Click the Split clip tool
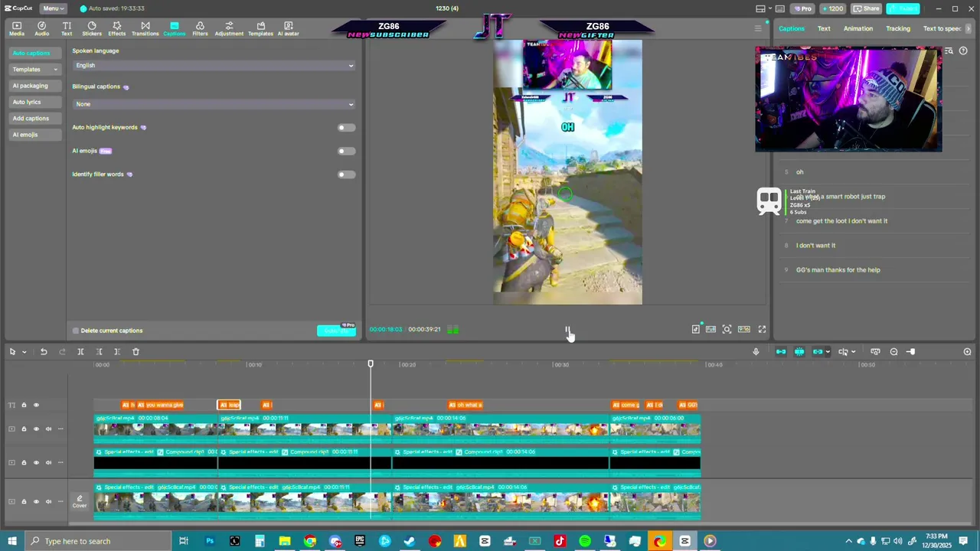This screenshot has height=551, width=980. tap(80, 351)
